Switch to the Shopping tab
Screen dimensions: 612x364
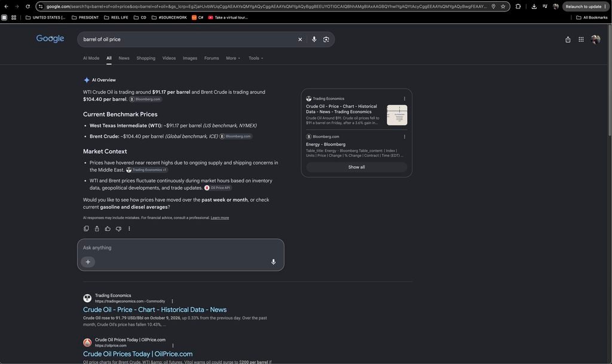[146, 58]
